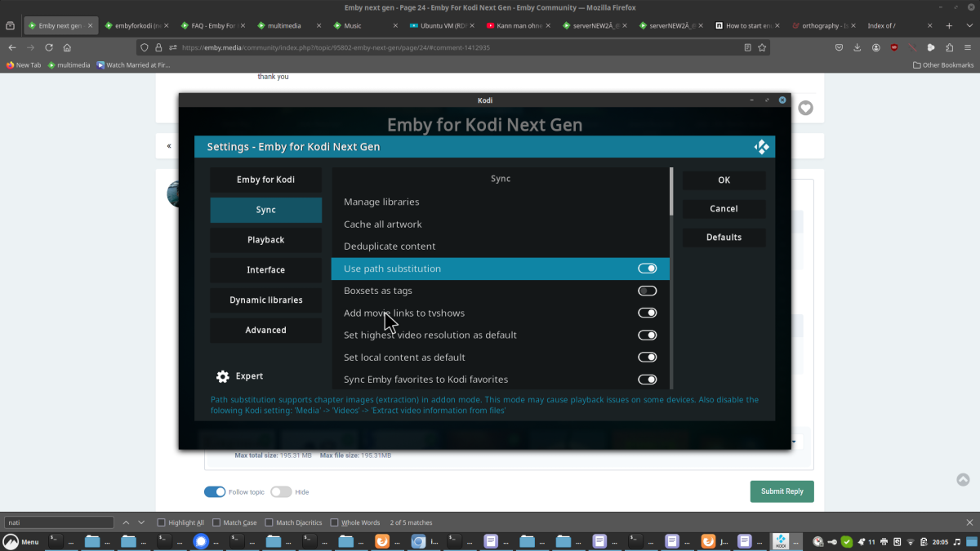Check Match Diacritics option
Image resolution: width=980 pixels, height=551 pixels.
coord(269,522)
